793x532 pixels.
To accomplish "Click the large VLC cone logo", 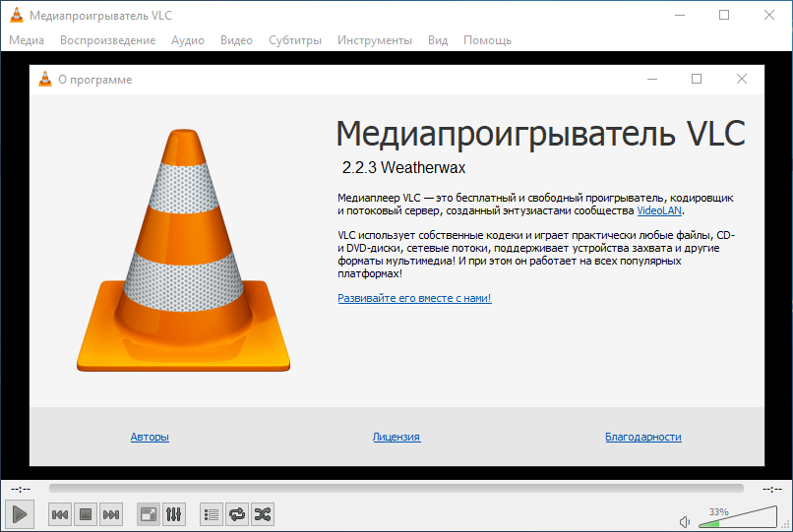I will [x=183, y=251].
